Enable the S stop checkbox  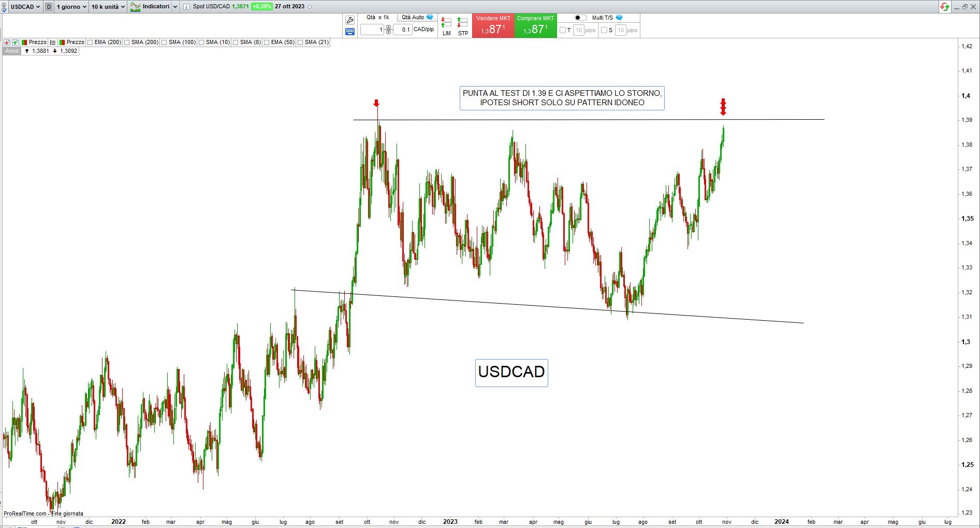pos(604,30)
